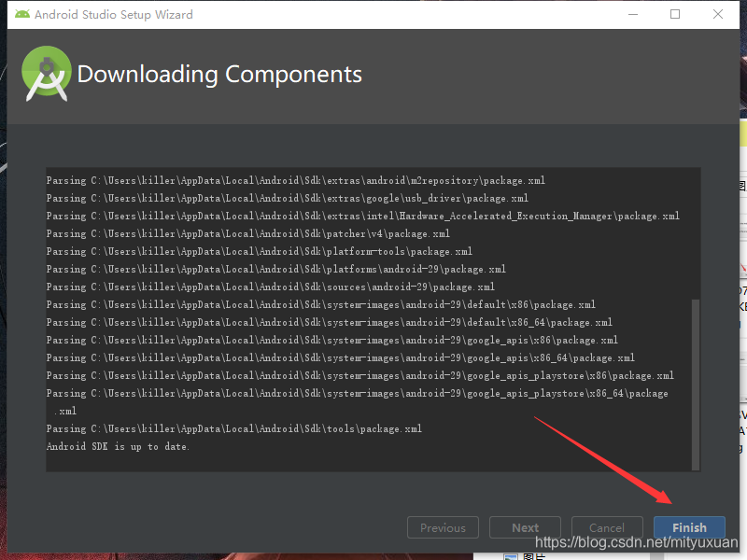The width and height of the screenshot is (747, 560).
Task: Click the minimize icon in the title bar
Action: pyautogui.click(x=632, y=14)
